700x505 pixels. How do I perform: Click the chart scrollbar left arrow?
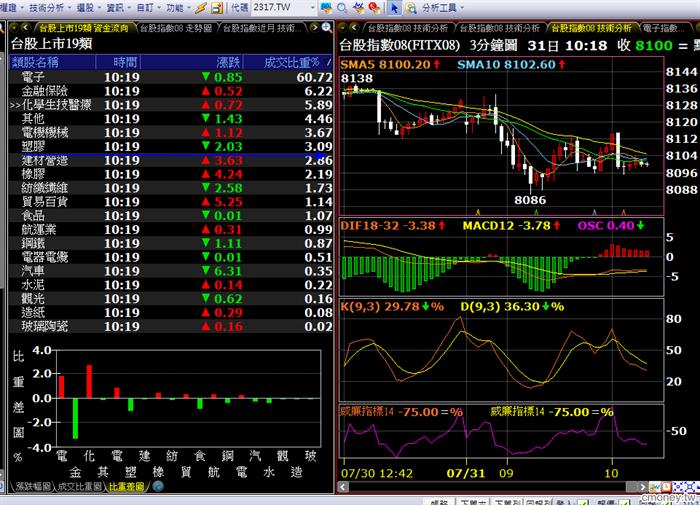coord(343,487)
